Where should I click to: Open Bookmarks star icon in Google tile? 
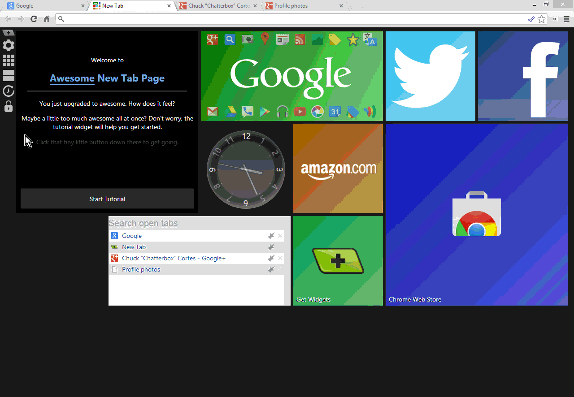point(353,40)
